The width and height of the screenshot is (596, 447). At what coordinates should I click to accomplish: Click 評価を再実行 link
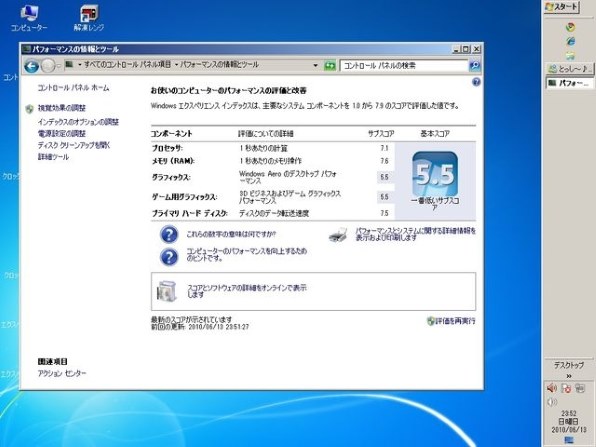[x=455, y=321]
